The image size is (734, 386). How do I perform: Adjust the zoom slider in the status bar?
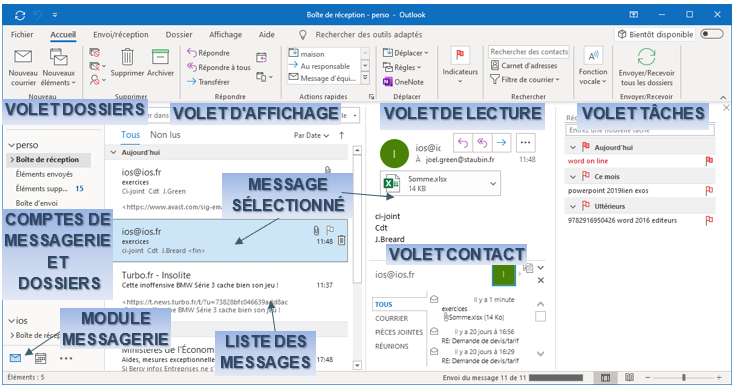(683, 377)
